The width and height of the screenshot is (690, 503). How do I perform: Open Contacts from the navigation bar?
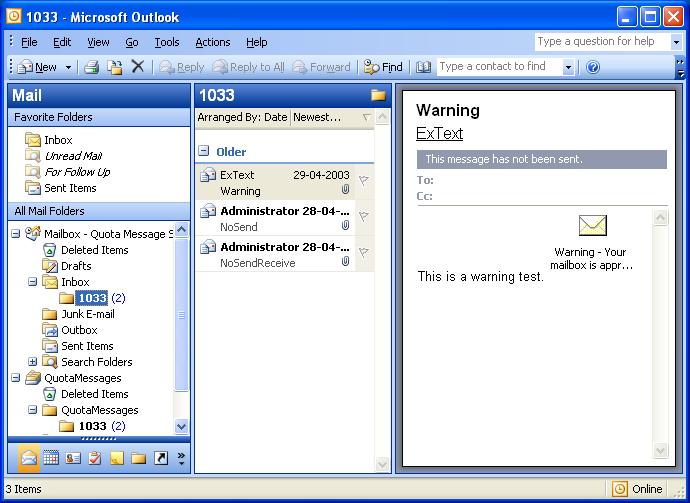[73, 458]
